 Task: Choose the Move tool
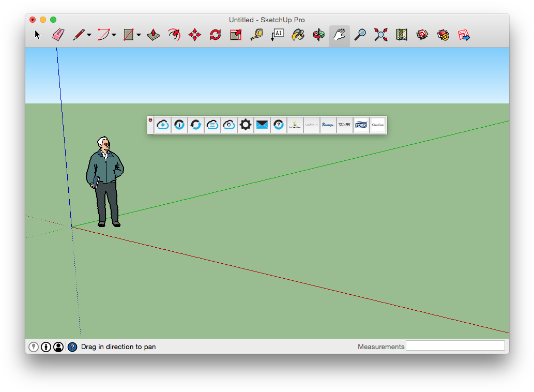194,35
